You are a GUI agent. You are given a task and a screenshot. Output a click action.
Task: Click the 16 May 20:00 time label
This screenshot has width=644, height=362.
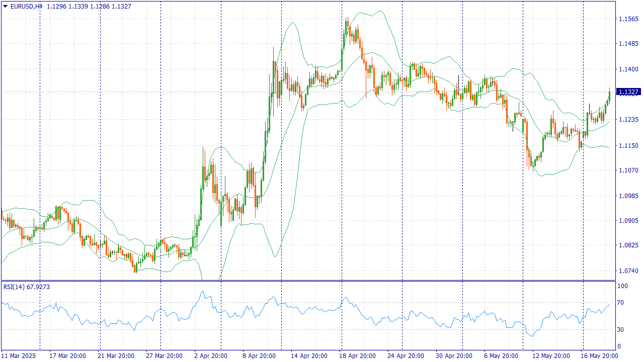pyautogui.click(x=599, y=355)
